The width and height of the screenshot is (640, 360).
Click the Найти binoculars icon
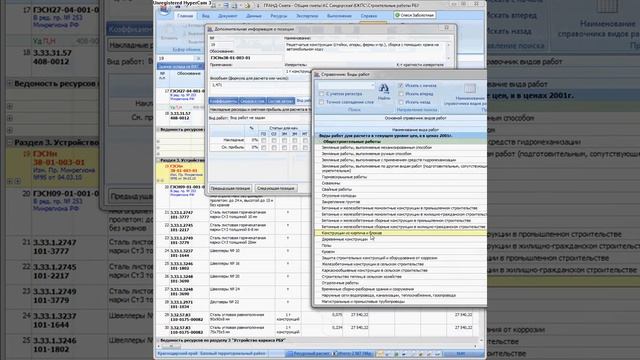384,88
